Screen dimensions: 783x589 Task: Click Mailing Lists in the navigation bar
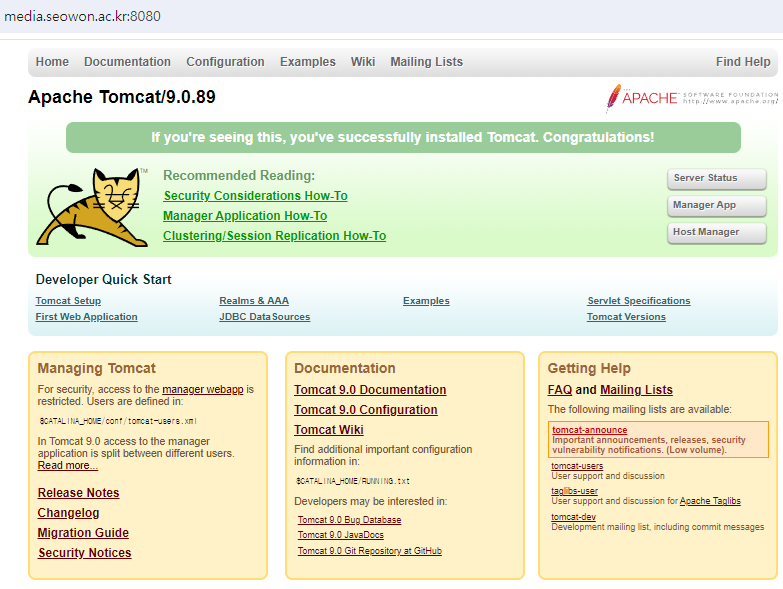pos(426,62)
